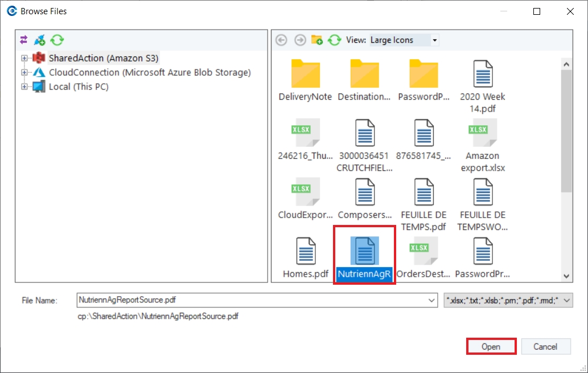Open the Destination... folder

click(364, 80)
